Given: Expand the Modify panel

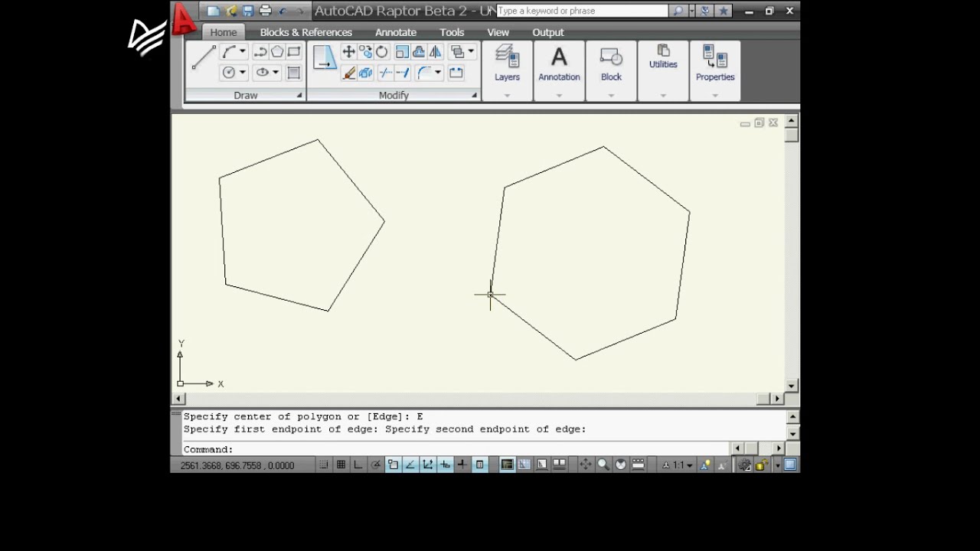Looking at the screenshot, I should [x=475, y=96].
